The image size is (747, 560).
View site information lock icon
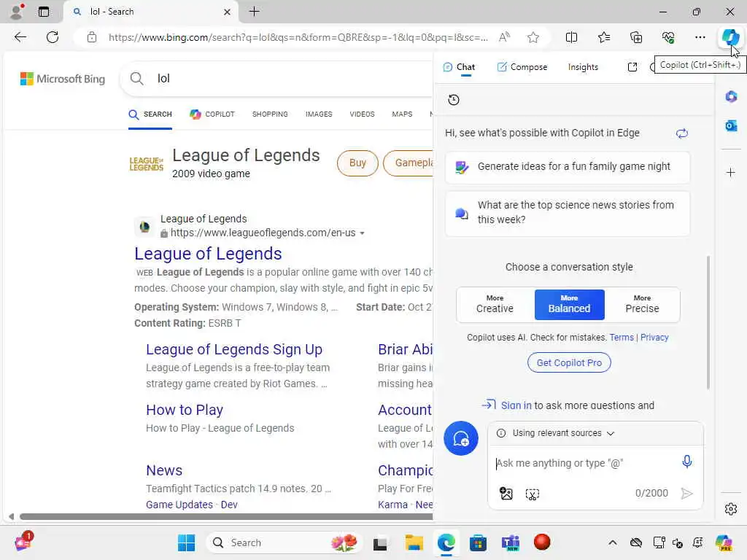point(92,37)
